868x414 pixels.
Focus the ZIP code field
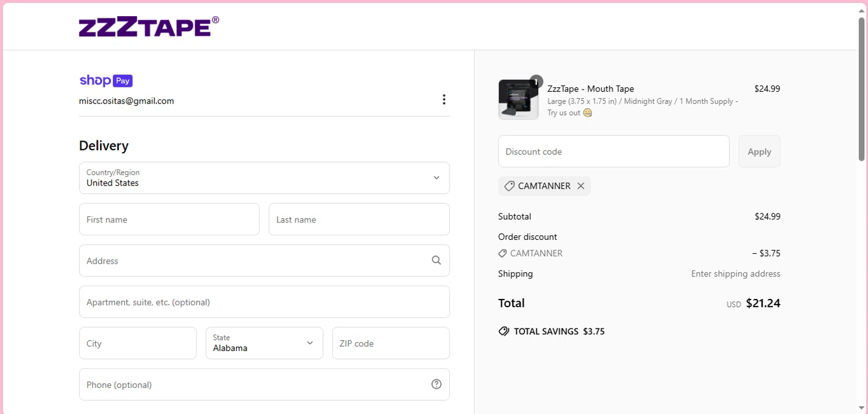pyautogui.click(x=391, y=343)
